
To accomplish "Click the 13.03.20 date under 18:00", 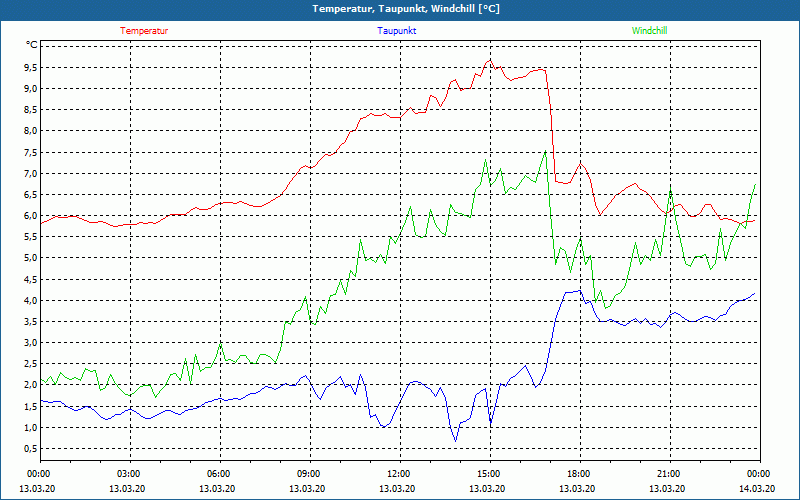I will [577, 488].
